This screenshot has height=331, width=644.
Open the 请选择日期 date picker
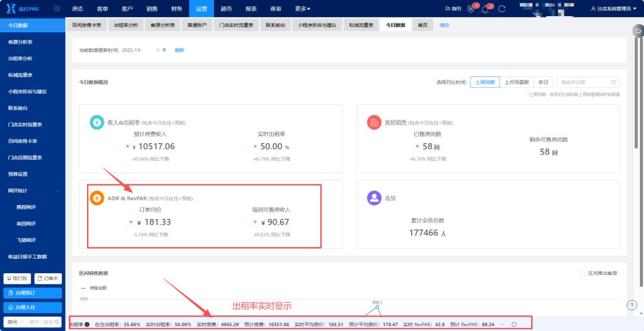[588, 82]
